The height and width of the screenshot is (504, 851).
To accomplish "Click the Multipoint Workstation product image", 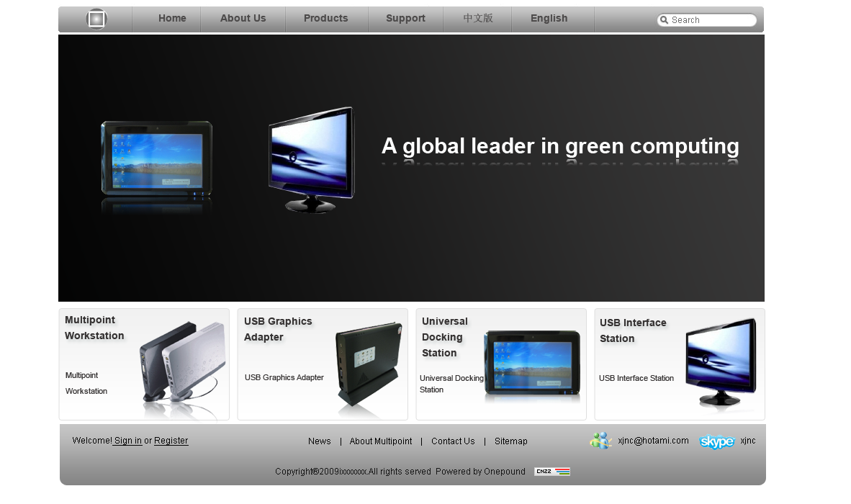I will point(184,362).
